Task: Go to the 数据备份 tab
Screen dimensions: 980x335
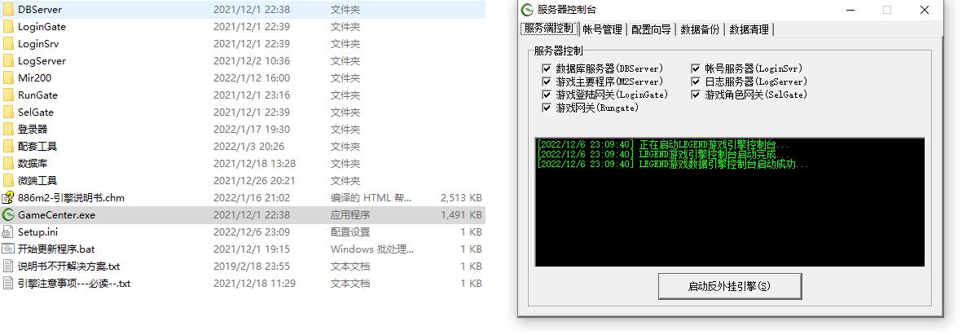Action: tap(700, 29)
